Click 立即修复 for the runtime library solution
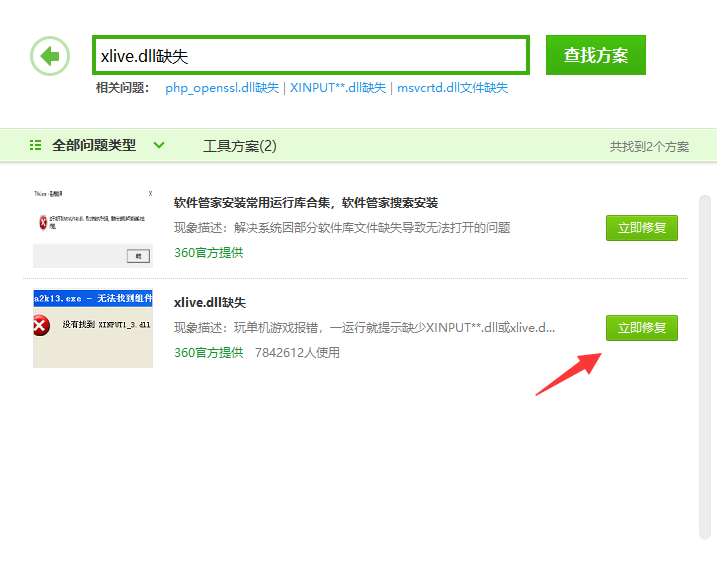Viewport: 717px width, 565px height. [x=641, y=228]
